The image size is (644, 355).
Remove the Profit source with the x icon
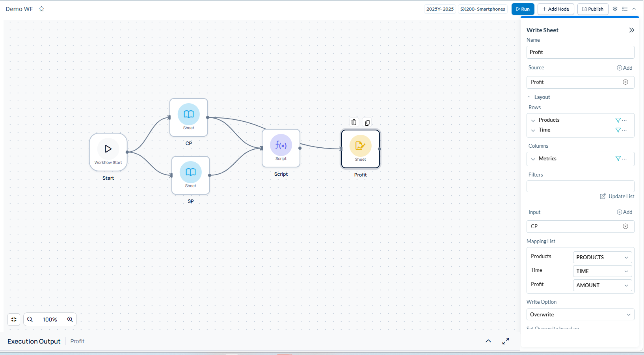(625, 82)
